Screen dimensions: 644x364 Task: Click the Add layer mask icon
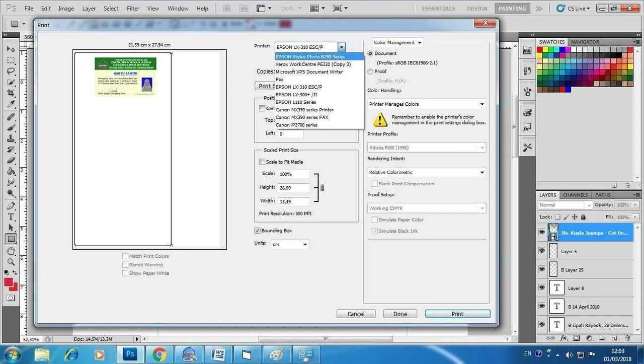tap(577, 338)
